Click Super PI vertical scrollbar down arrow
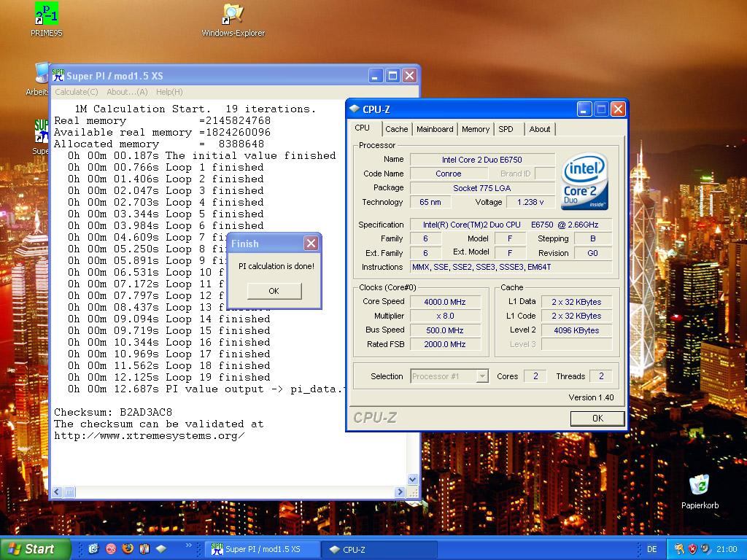Viewport: 747px width, 560px height. (x=413, y=480)
